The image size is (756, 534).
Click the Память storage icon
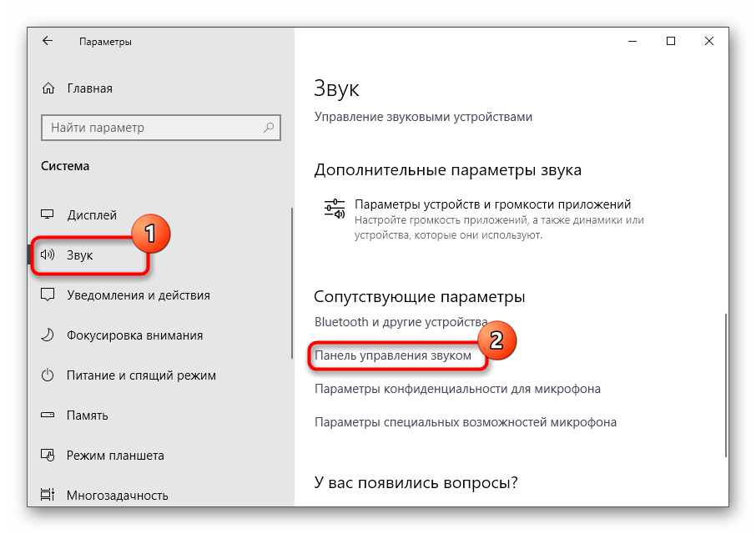[48, 415]
